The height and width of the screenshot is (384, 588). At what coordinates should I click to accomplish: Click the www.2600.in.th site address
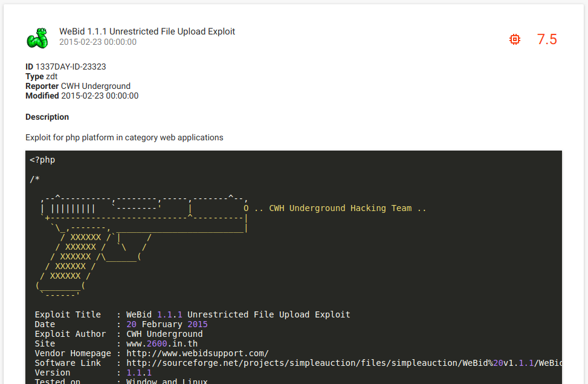click(161, 343)
